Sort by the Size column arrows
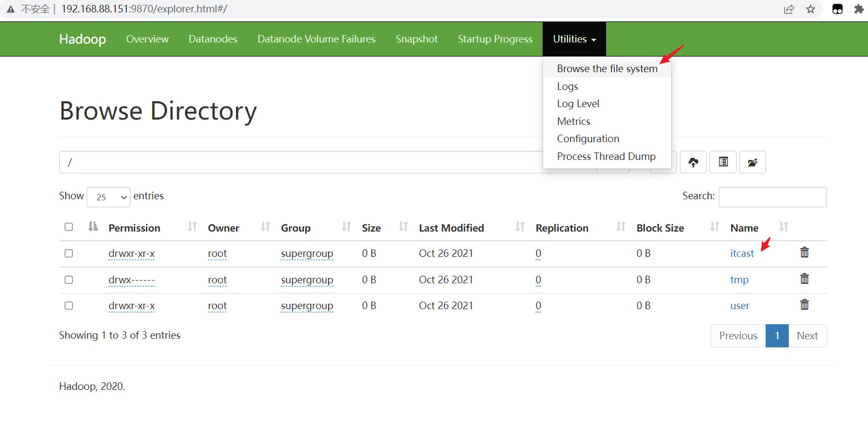The width and height of the screenshot is (868, 447). click(x=403, y=227)
